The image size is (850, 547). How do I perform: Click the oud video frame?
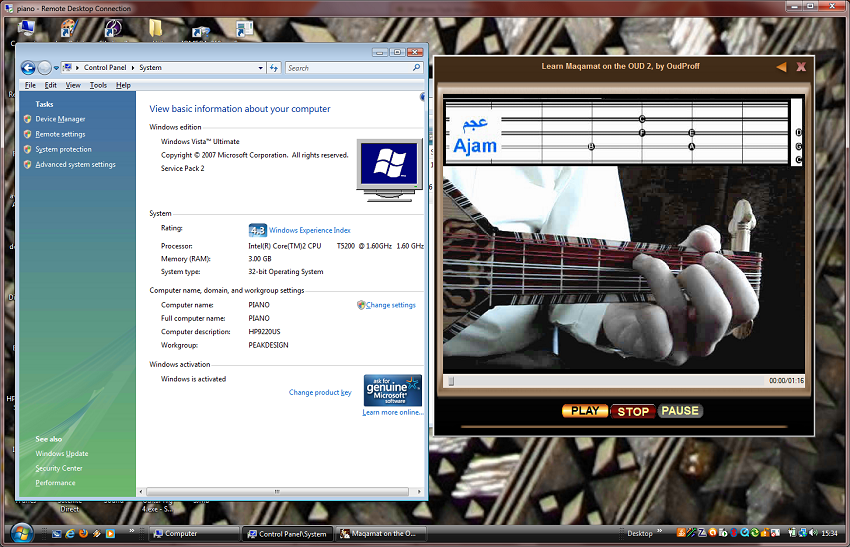coord(623,268)
